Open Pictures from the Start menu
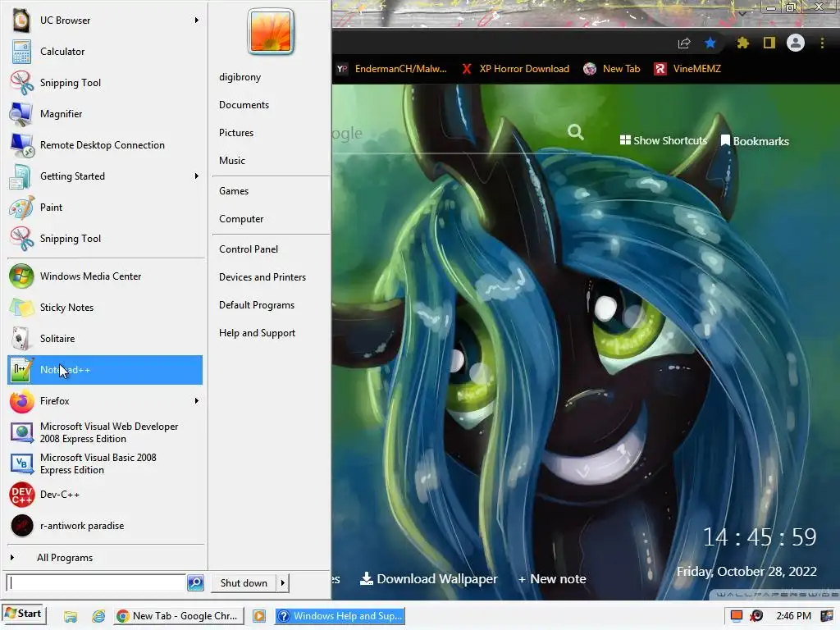Viewport: 840px width, 630px height. click(x=236, y=133)
